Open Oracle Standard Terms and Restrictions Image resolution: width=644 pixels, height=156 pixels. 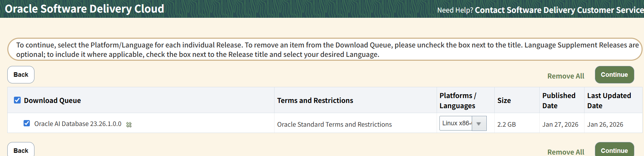tap(334, 124)
